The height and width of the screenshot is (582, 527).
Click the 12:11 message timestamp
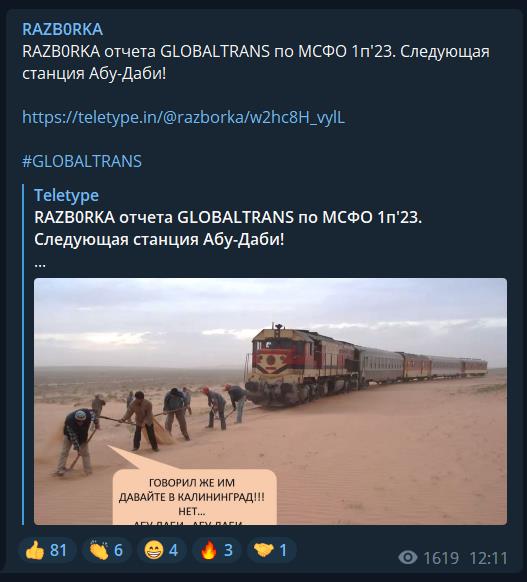point(488,558)
